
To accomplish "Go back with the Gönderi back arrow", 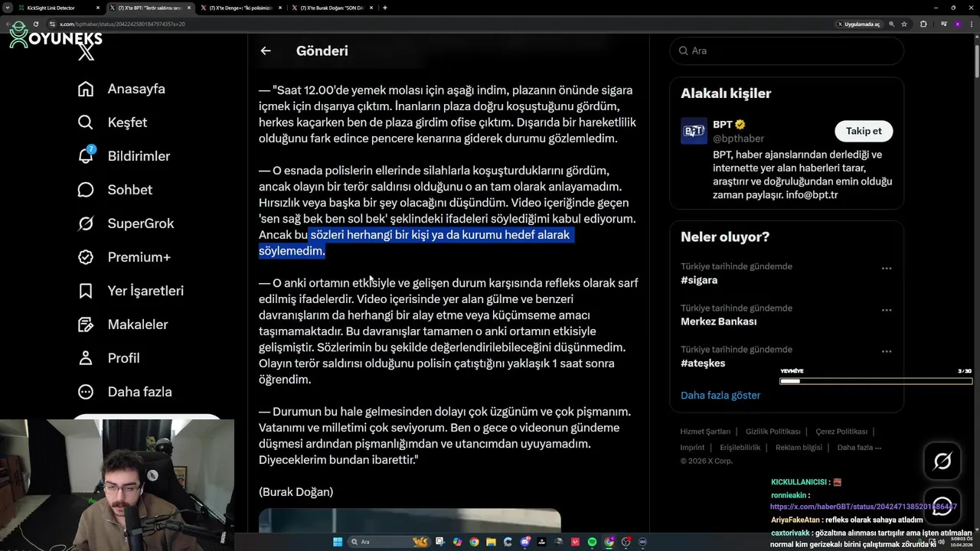I will (x=266, y=51).
